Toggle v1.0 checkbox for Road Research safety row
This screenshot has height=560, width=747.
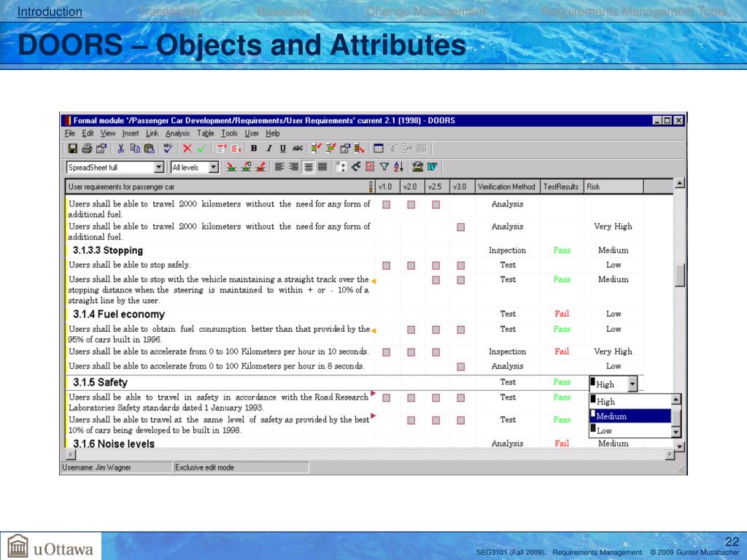[387, 397]
